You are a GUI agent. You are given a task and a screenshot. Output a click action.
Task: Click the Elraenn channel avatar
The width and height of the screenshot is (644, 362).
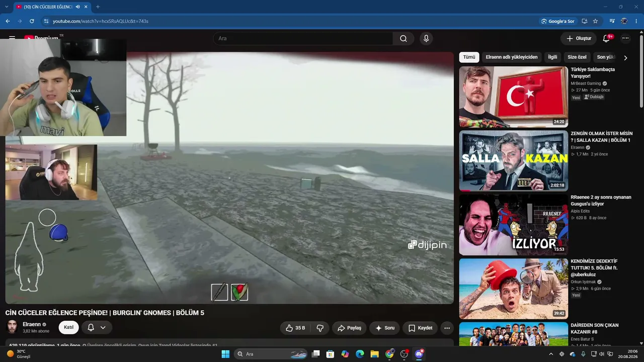tap(12, 327)
